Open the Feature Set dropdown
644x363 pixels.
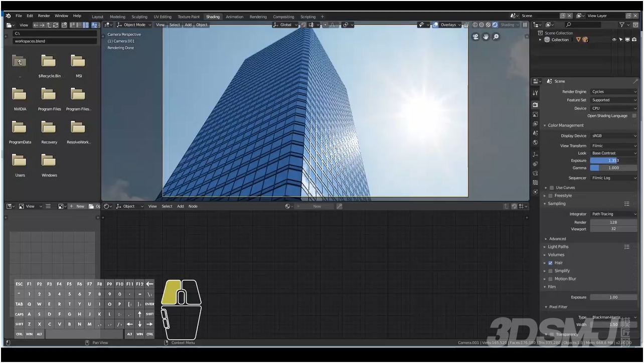(x=613, y=100)
